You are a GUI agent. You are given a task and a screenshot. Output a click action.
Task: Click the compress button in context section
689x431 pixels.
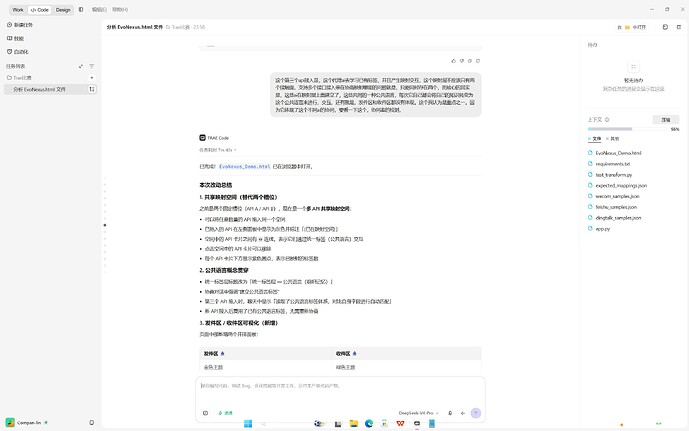(x=666, y=120)
